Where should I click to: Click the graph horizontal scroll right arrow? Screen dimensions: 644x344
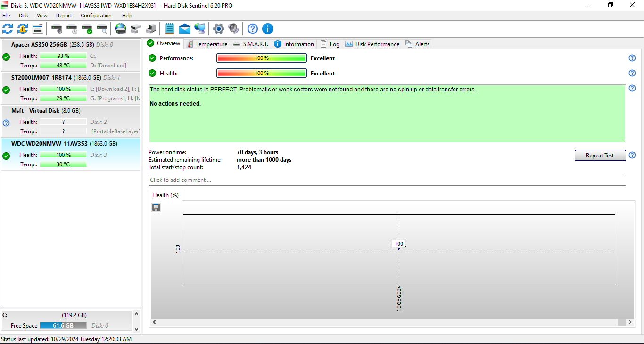click(630, 322)
